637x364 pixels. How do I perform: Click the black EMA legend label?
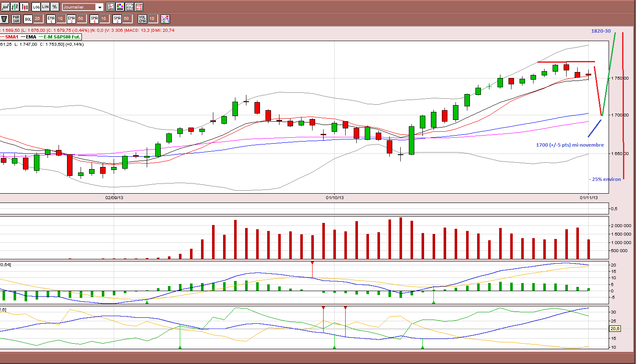point(31,37)
